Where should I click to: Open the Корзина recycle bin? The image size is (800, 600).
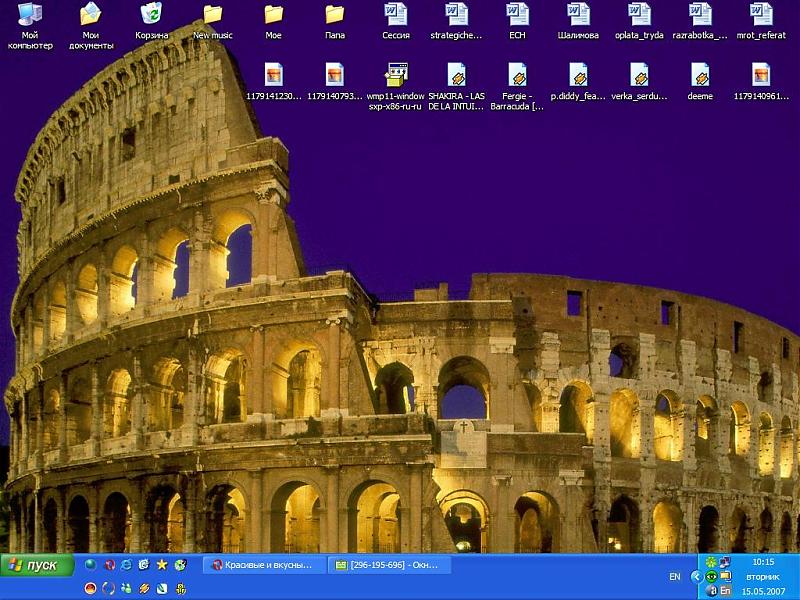pos(152,15)
